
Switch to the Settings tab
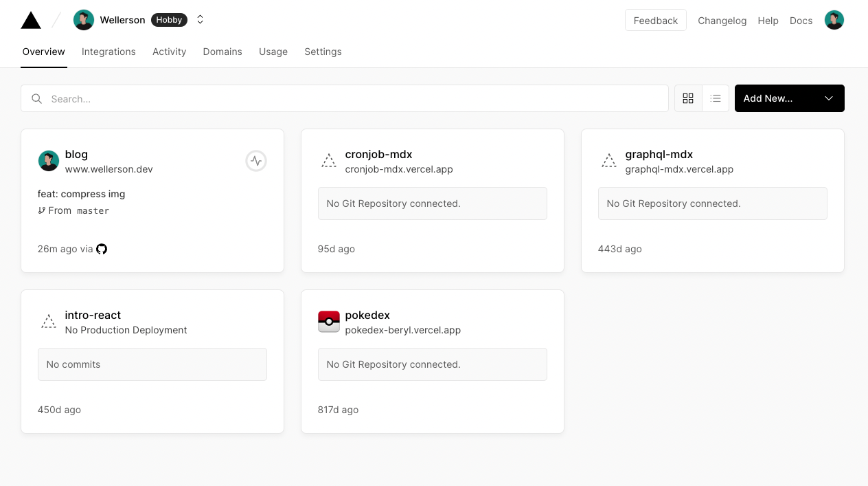323,52
